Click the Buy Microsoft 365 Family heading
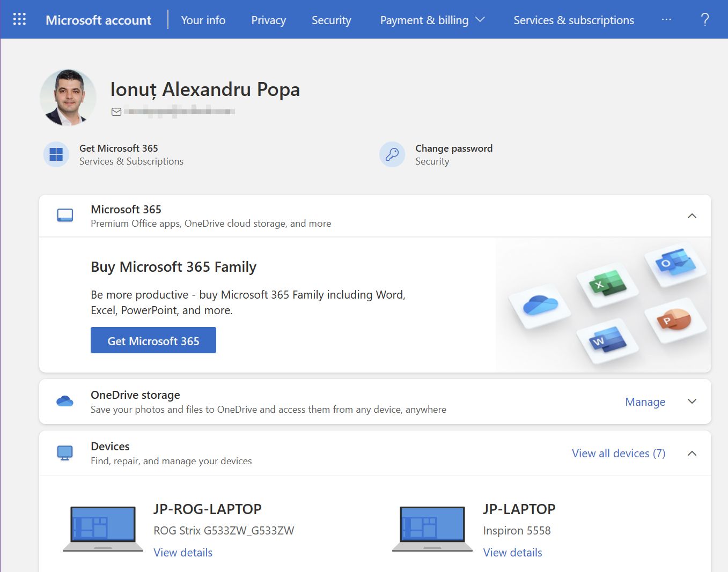The height and width of the screenshot is (572, 728). click(x=174, y=267)
